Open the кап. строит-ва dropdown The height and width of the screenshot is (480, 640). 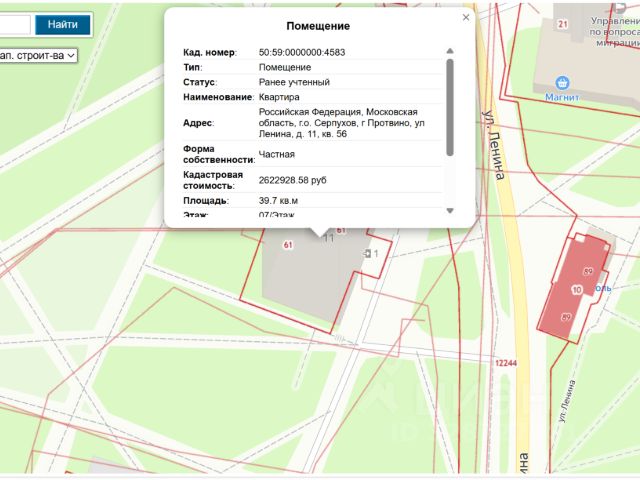pyautogui.click(x=38, y=56)
